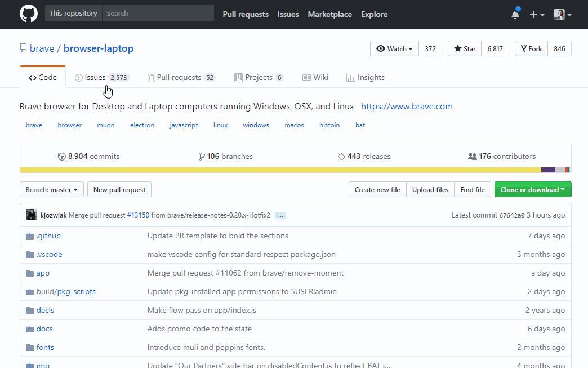Click the docs folder icon
Viewport: 588px width, 368px height.
[x=30, y=329]
